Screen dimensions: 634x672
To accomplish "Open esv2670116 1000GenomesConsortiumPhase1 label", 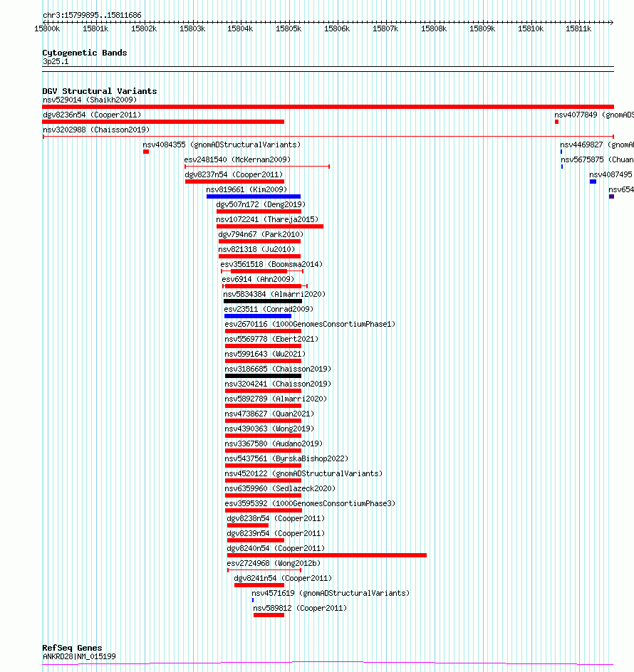I will pos(310,325).
